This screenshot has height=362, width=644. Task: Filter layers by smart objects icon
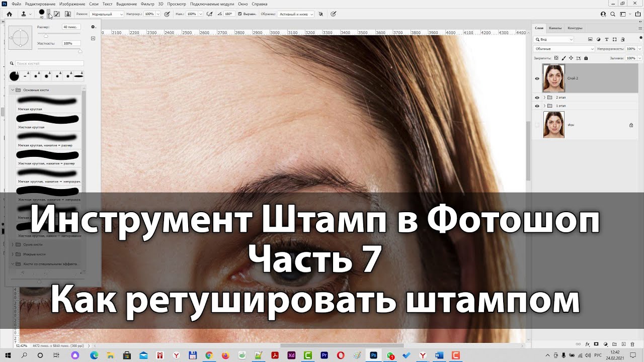(x=623, y=39)
